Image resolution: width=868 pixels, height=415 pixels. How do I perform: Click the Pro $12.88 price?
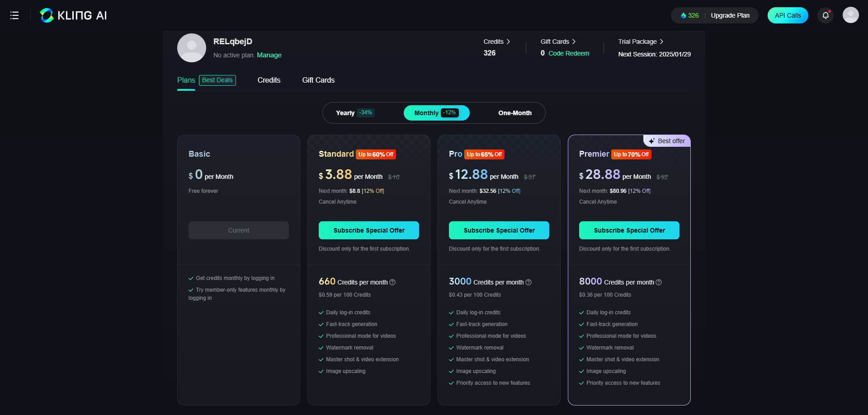[468, 175]
